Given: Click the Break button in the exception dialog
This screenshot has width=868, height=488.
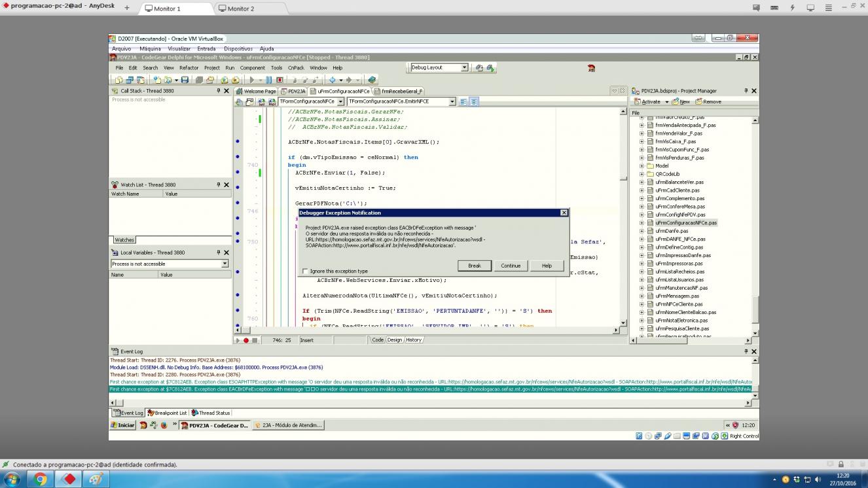Looking at the screenshot, I should point(475,266).
